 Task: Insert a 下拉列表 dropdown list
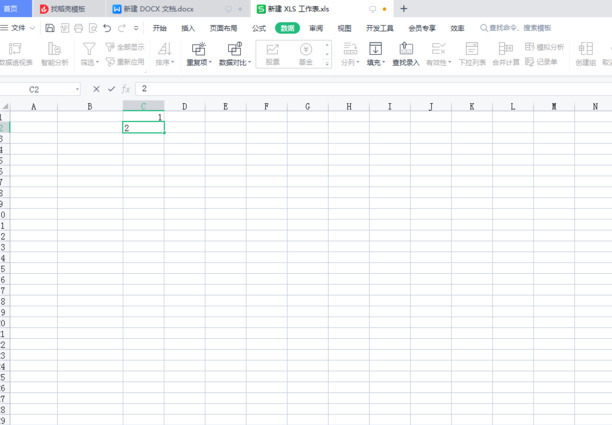(472, 54)
